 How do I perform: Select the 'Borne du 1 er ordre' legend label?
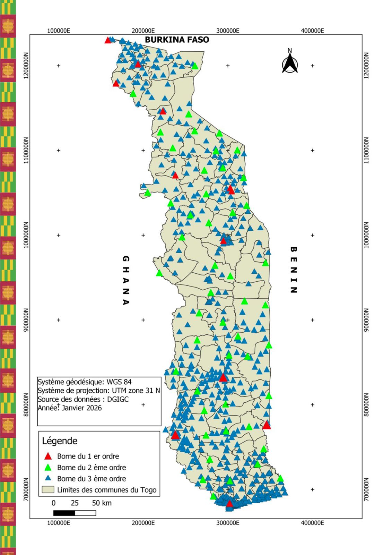88,456
